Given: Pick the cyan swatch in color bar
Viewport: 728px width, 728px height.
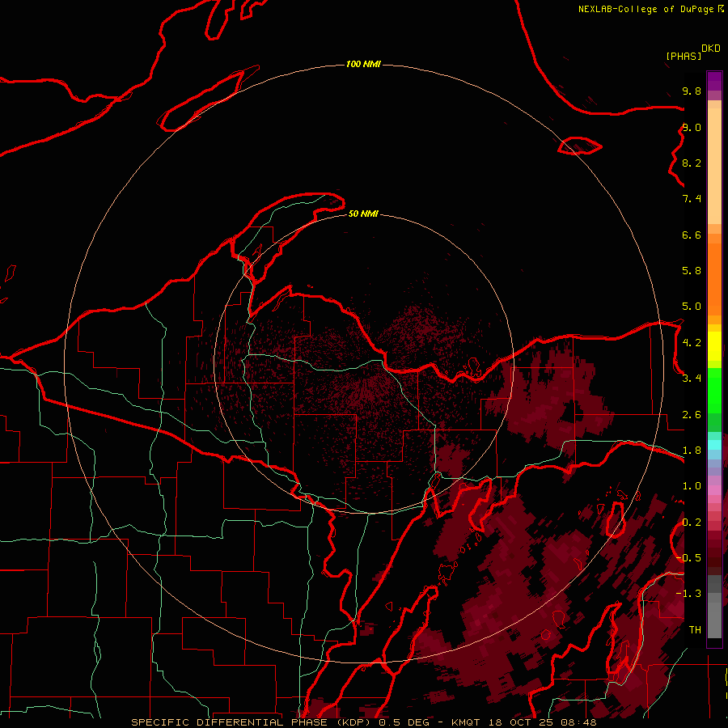Looking at the screenshot, I should point(714,445).
